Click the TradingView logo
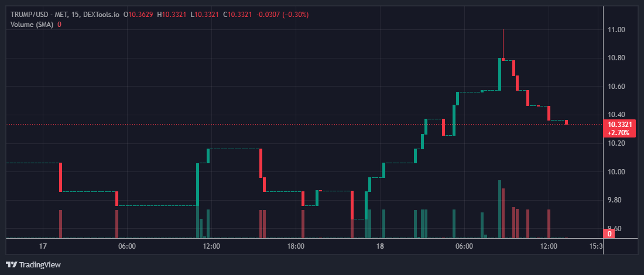 33,264
